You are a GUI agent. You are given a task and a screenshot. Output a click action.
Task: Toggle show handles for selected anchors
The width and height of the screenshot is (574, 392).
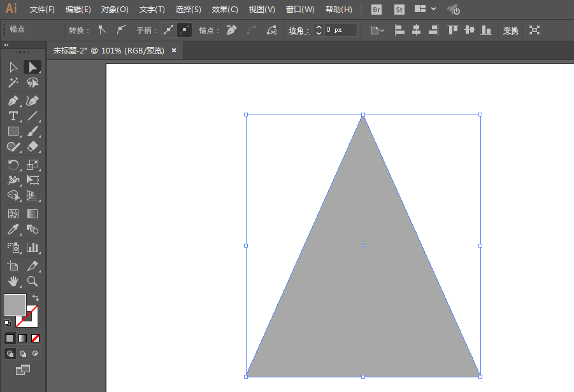pos(168,30)
